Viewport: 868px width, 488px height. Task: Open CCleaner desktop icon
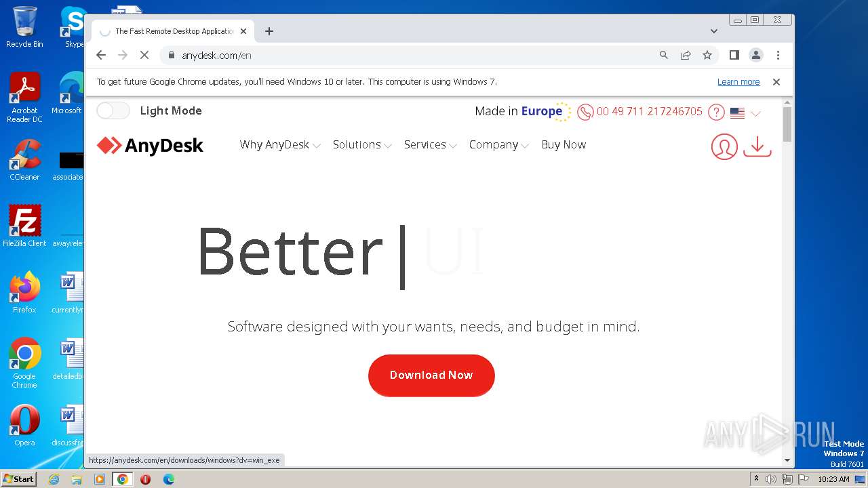[x=24, y=160]
